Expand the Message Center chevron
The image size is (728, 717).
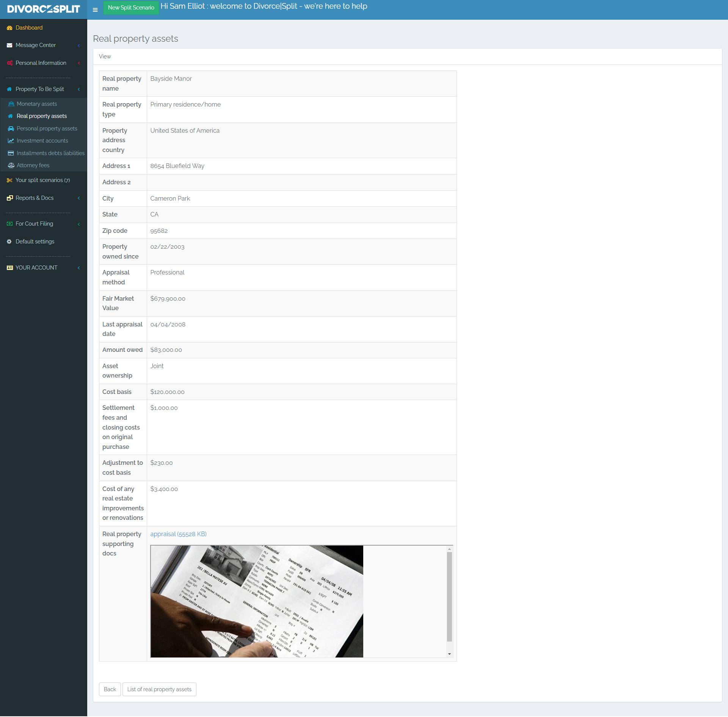click(79, 45)
